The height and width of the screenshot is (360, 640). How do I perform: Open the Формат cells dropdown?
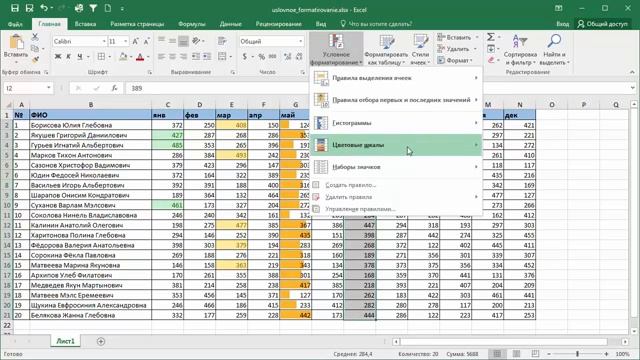[454, 60]
